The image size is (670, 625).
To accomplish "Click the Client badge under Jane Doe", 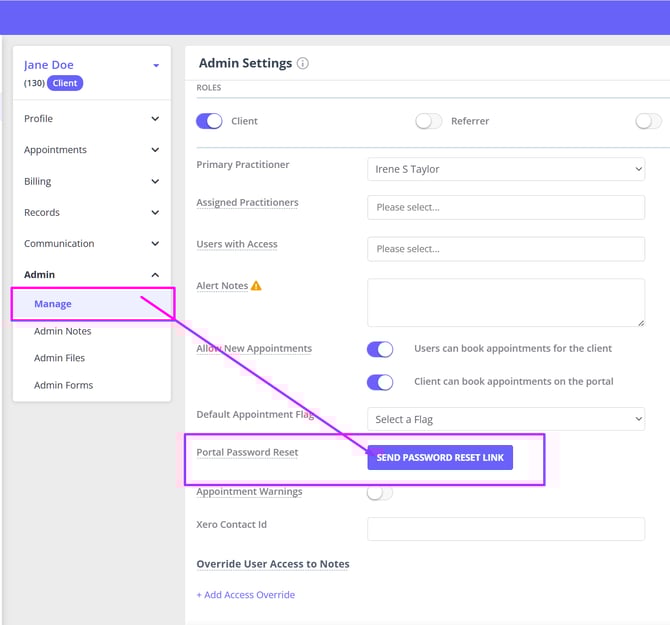I will (65, 83).
